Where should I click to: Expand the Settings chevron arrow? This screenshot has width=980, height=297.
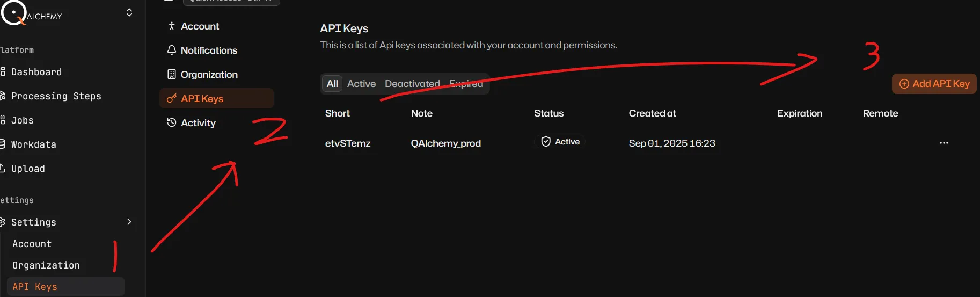coord(129,222)
